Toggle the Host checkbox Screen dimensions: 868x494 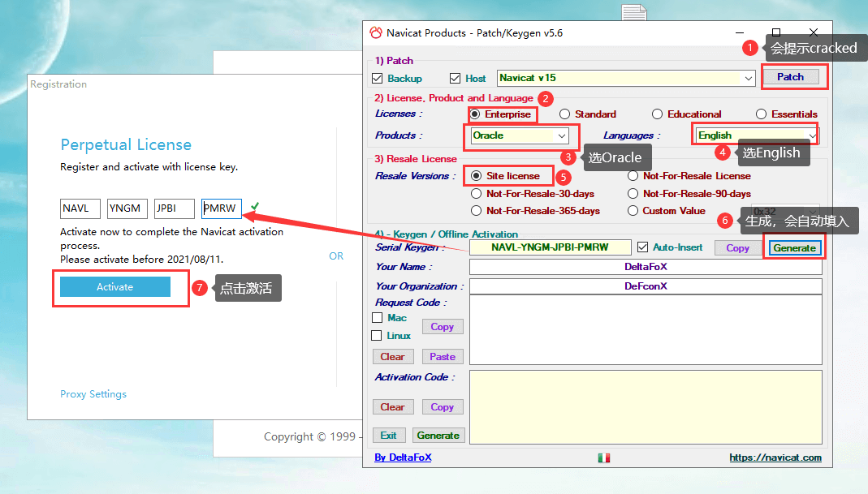[455, 79]
